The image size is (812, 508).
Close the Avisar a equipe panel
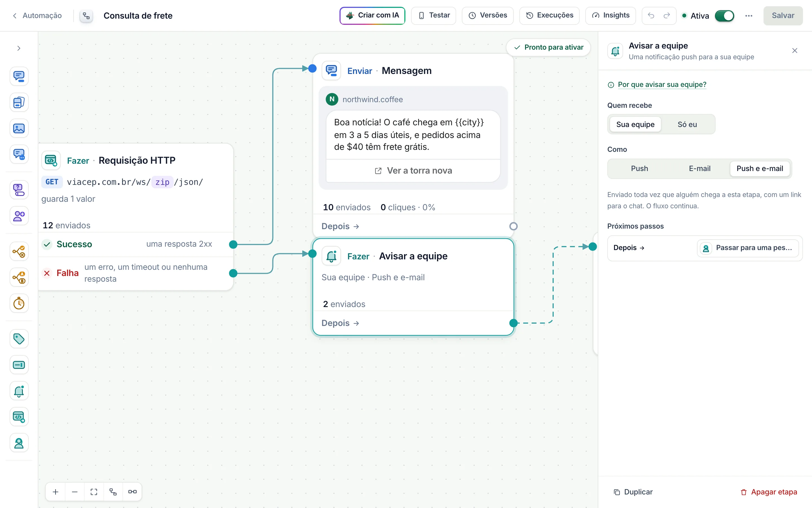click(x=795, y=51)
